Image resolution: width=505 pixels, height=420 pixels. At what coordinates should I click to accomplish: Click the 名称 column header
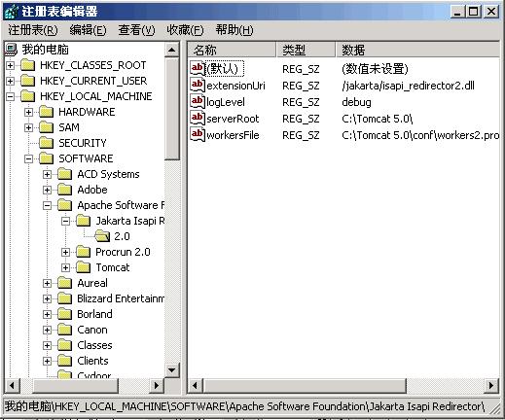232,50
